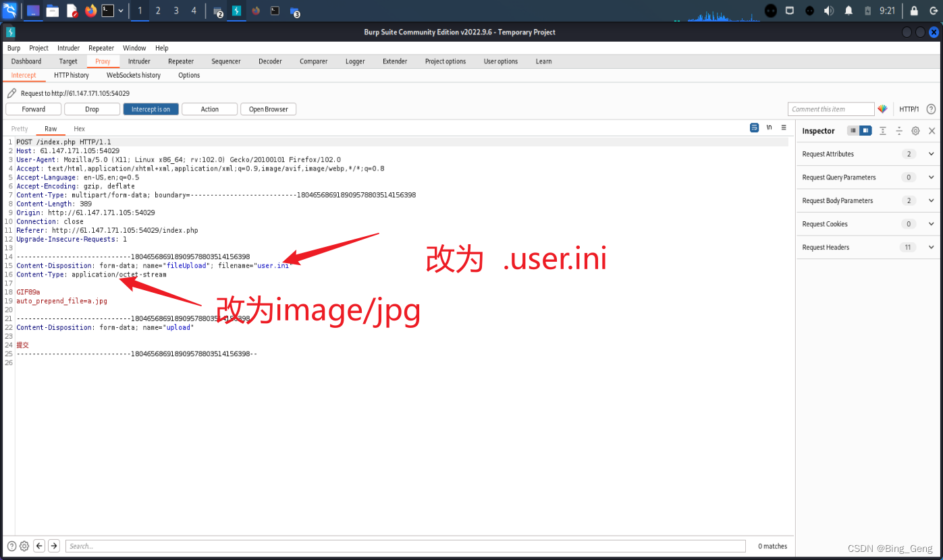Open the Help menu
The image size is (943, 560).
(161, 48)
